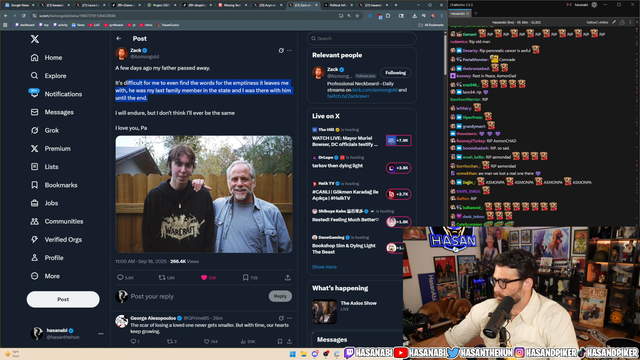
Task: Click the grey Reply button
Action: click(280, 296)
